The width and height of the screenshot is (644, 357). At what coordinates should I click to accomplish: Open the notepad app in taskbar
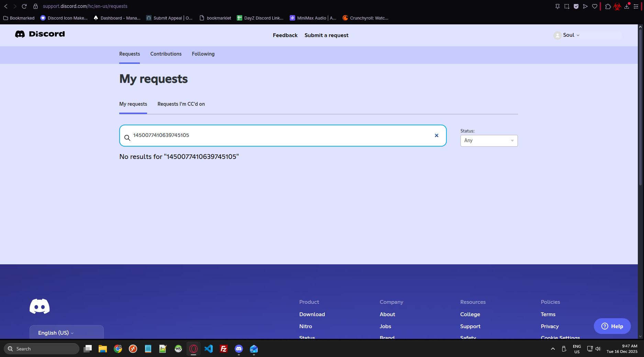(148, 349)
